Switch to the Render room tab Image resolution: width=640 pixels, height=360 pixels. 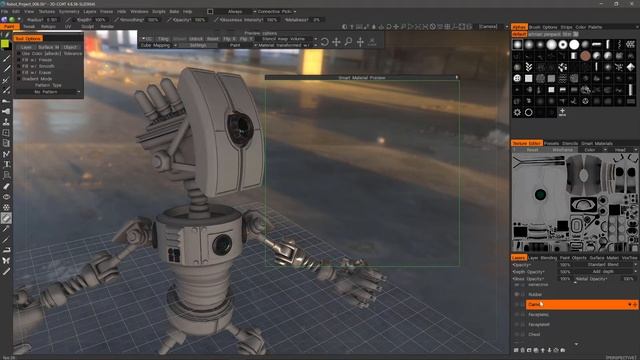coord(107,27)
